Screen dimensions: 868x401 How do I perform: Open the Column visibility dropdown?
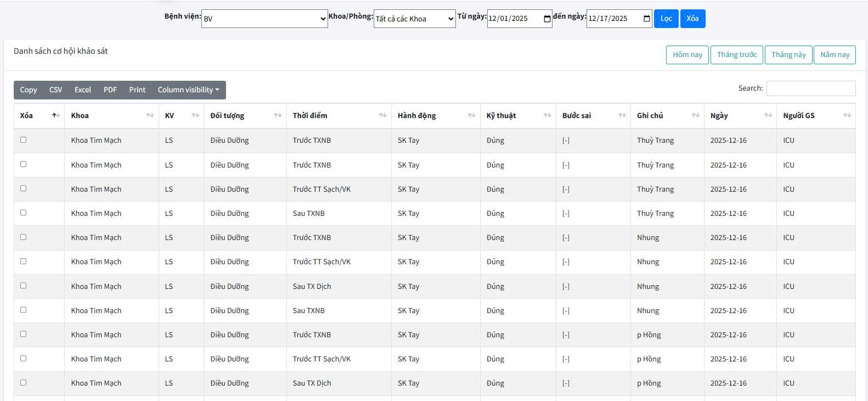[x=188, y=90]
